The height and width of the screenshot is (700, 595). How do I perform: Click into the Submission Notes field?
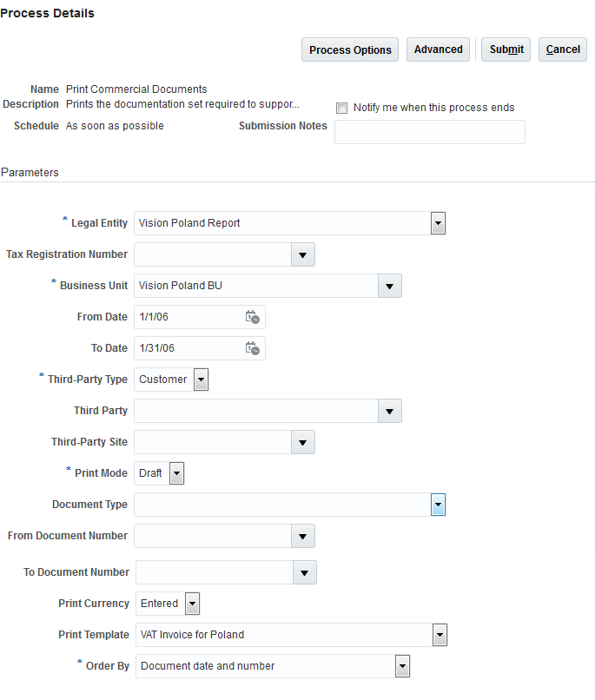pos(429,132)
